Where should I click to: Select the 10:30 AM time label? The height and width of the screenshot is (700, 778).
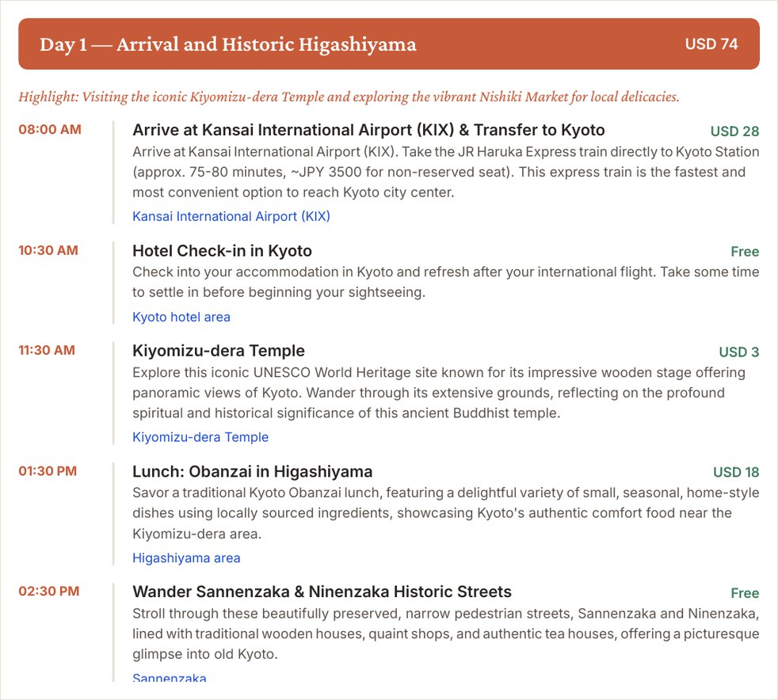48,250
